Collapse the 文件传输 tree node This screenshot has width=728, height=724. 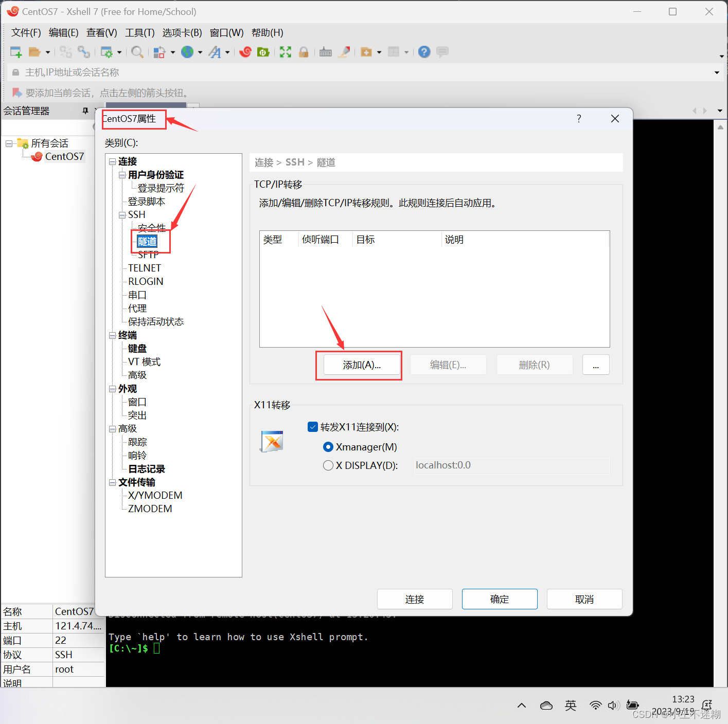pyautogui.click(x=112, y=482)
